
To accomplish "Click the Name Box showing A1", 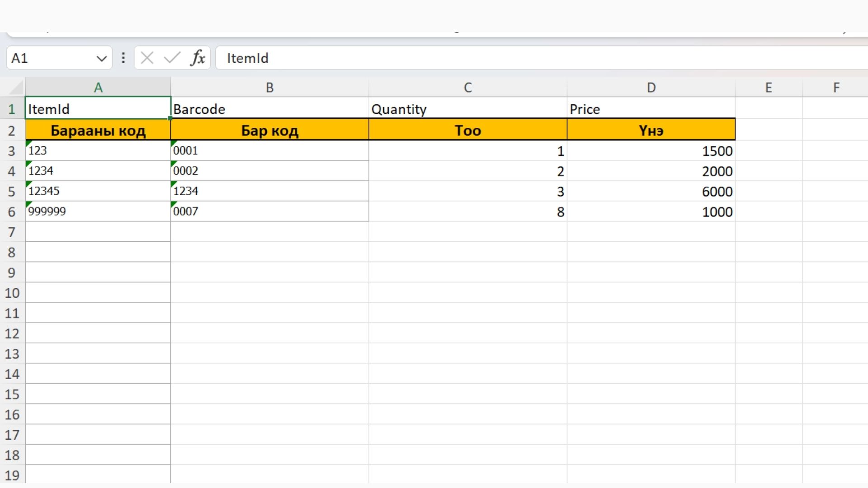I will 50,58.
